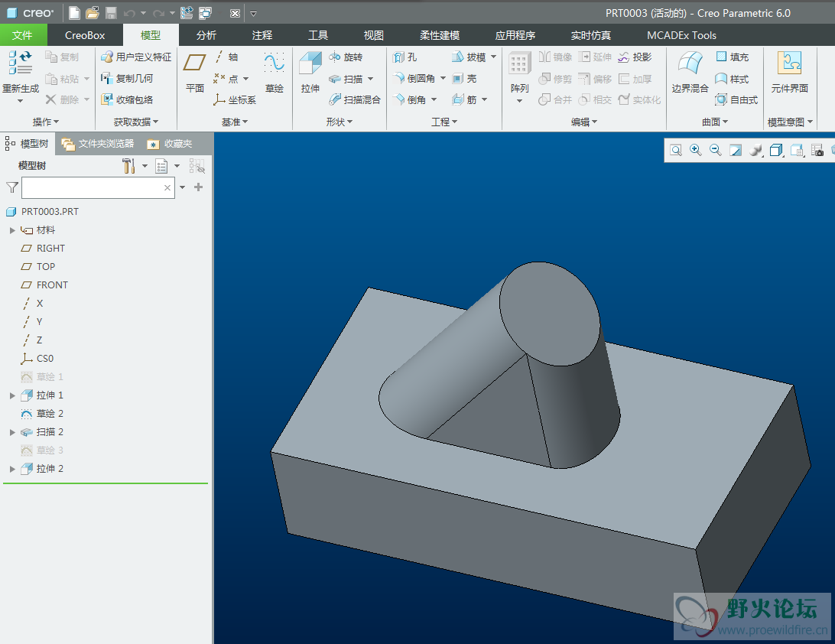The image size is (835, 644).
Task: Open the search options arrow beside the filter box
Action: click(x=183, y=187)
